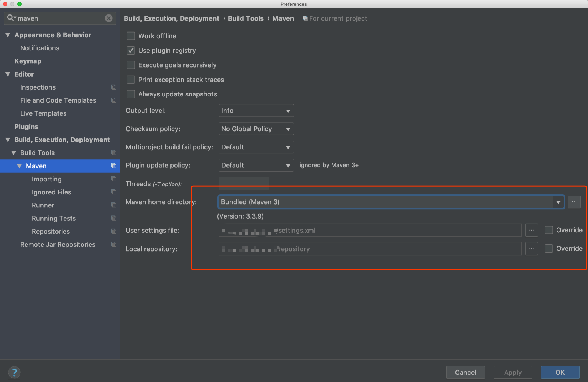
Task: Click the Local repository path field
Action: (x=370, y=249)
